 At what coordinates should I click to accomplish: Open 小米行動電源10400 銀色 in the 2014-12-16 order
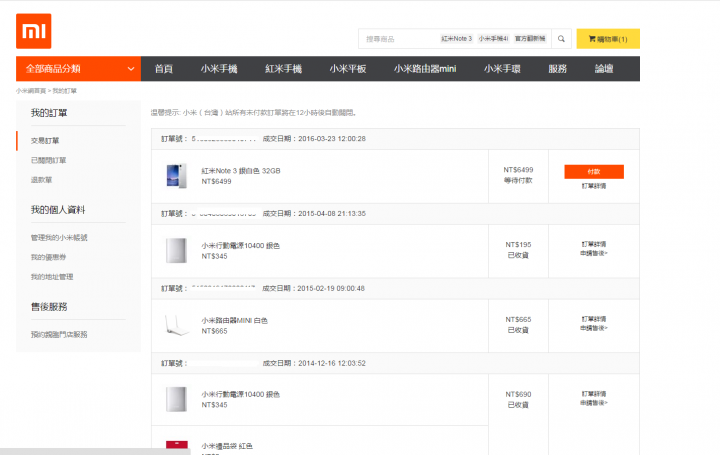coord(240,394)
